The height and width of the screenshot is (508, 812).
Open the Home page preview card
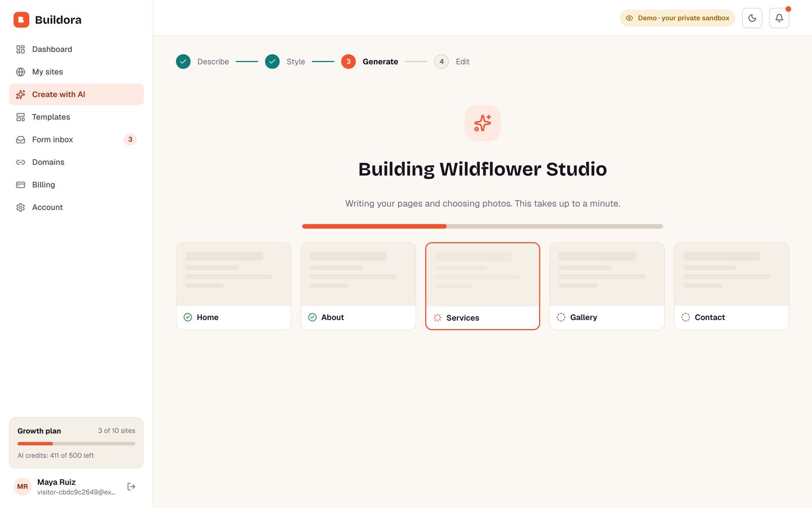[233, 286]
